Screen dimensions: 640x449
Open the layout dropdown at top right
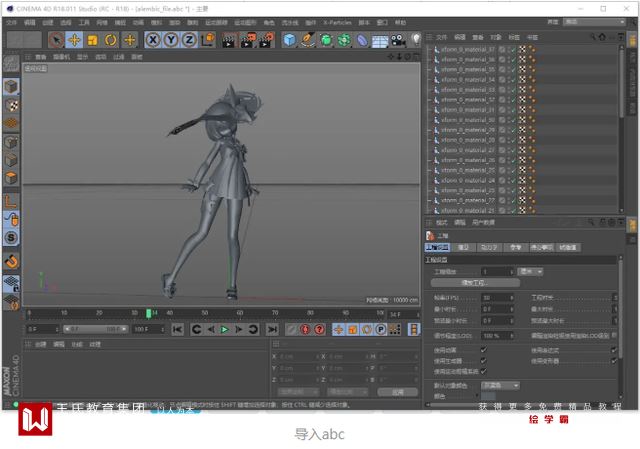coord(594,22)
